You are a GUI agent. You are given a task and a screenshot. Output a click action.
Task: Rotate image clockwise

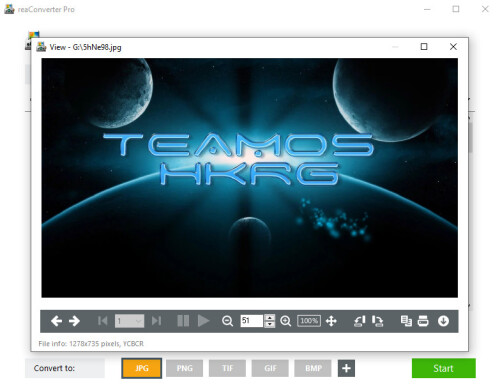378,321
